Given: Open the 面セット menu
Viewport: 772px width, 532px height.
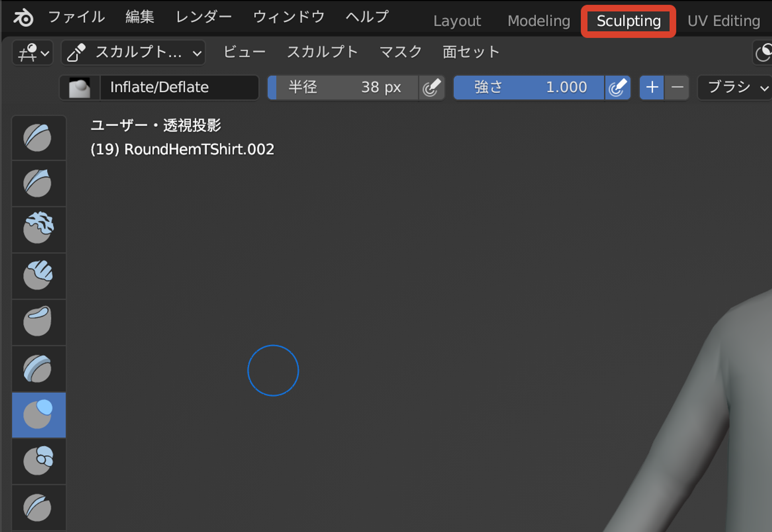Looking at the screenshot, I should coord(471,52).
